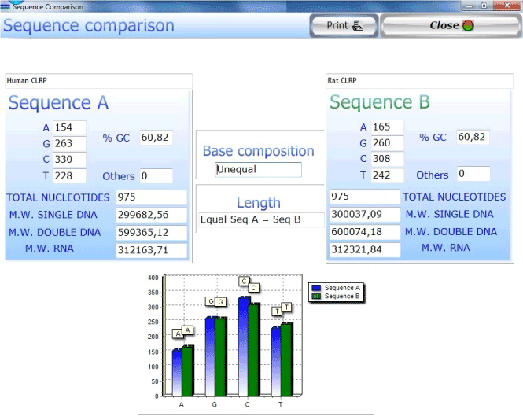Image resolution: width=523 pixels, height=420 pixels.
Task: Click the printer icon on Print button
Action: click(x=358, y=26)
